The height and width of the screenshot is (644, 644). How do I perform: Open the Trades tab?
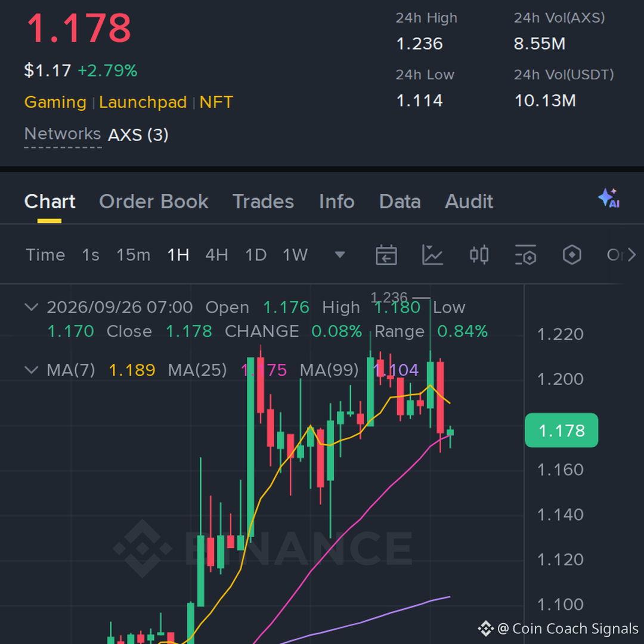point(264,202)
